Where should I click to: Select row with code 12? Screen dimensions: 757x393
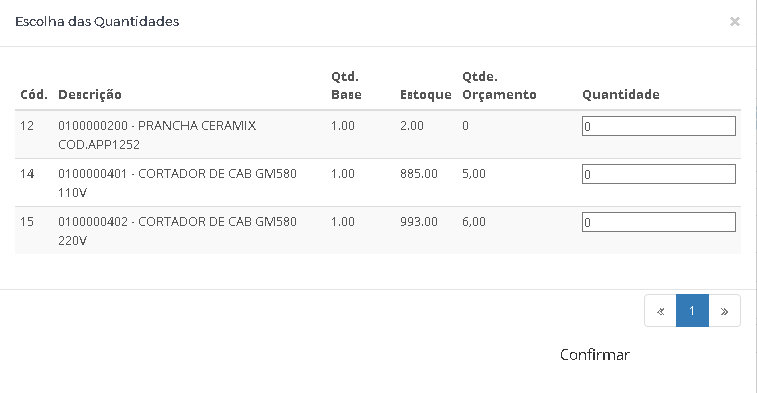pos(378,135)
